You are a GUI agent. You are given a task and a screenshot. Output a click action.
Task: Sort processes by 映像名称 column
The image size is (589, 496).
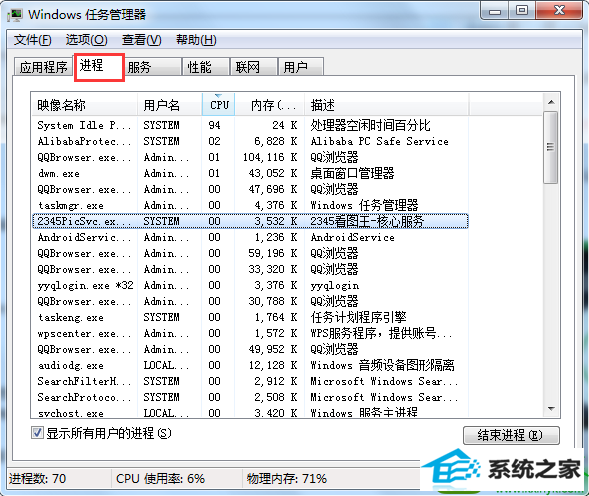click(84, 104)
